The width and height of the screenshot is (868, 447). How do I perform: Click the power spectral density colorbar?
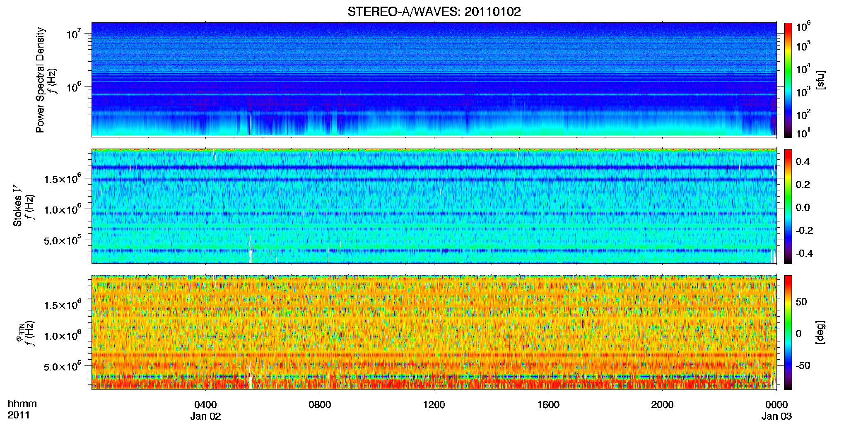(x=788, y=80)
